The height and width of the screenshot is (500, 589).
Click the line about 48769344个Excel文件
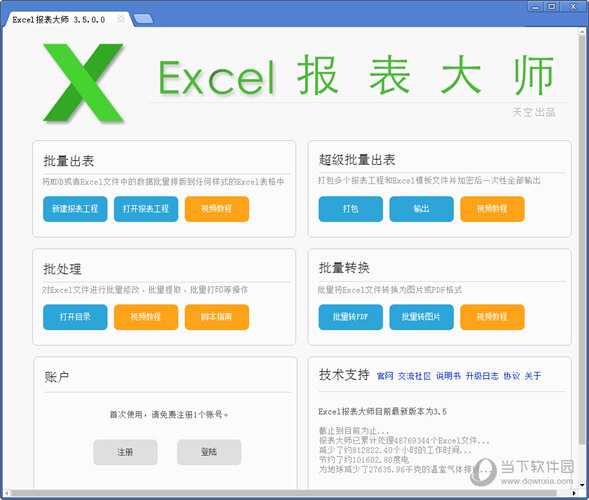404,440
